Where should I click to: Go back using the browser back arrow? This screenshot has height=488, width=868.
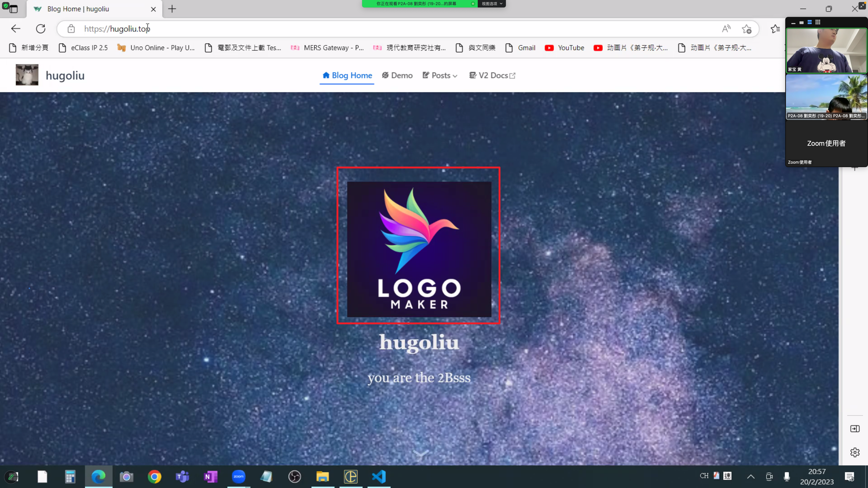(x=16, y=29)
